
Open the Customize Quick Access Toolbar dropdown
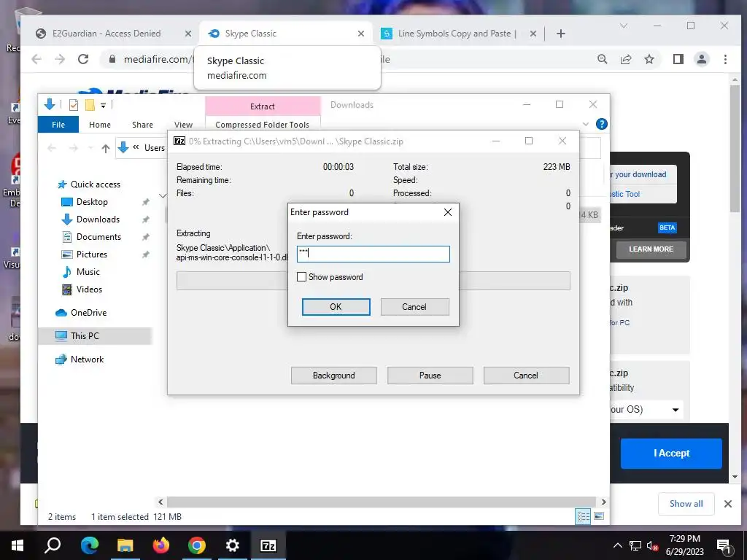pyautogui.click(x=103, y=105)
